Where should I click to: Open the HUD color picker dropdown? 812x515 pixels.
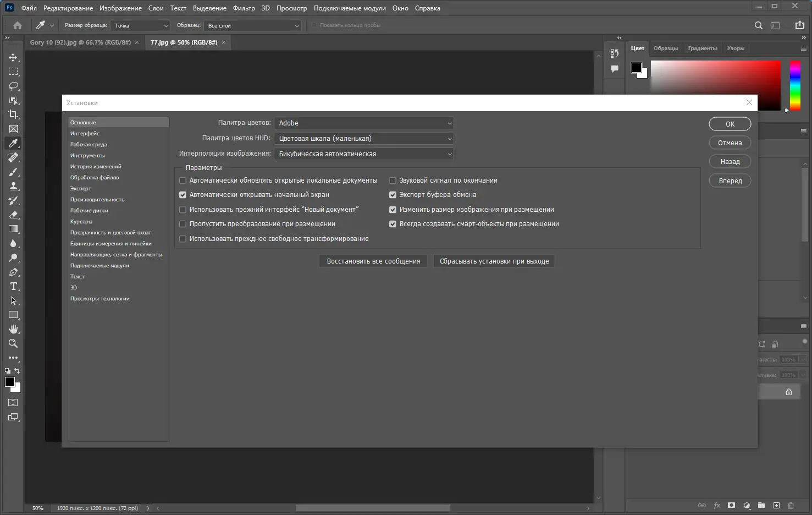coord(364,139)
